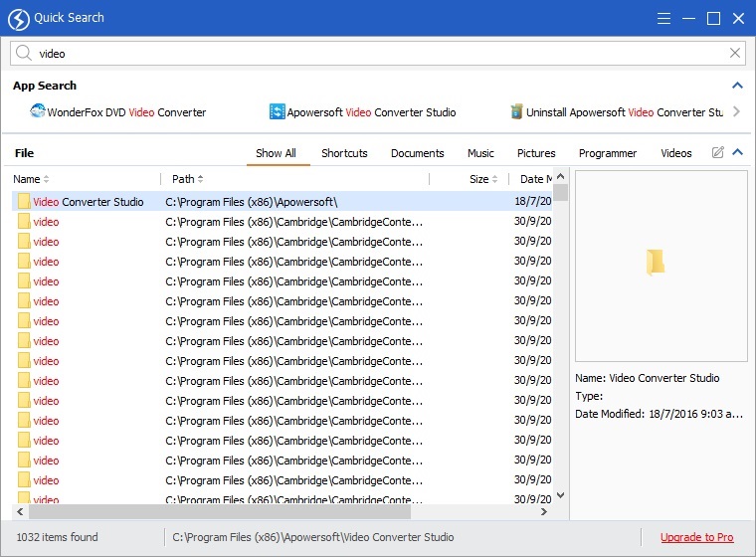Viewport: 756px width, 557px height.
Task: Collapse the File section
Action: tap(737, 152)
